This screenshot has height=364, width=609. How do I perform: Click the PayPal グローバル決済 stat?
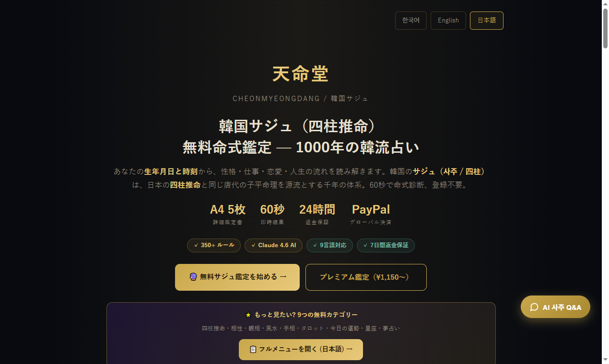(x=371, y=214)
